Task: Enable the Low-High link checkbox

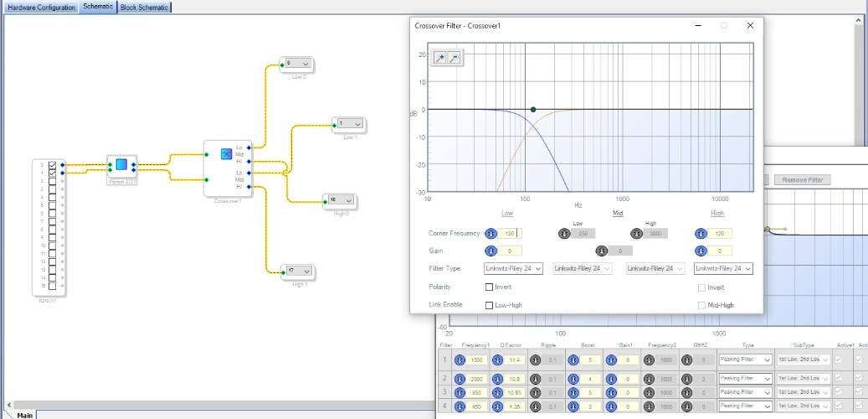Action: 490,305
